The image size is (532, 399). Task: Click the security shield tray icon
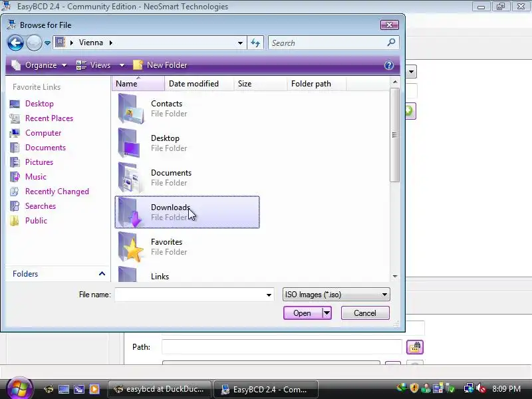[414, 388]
